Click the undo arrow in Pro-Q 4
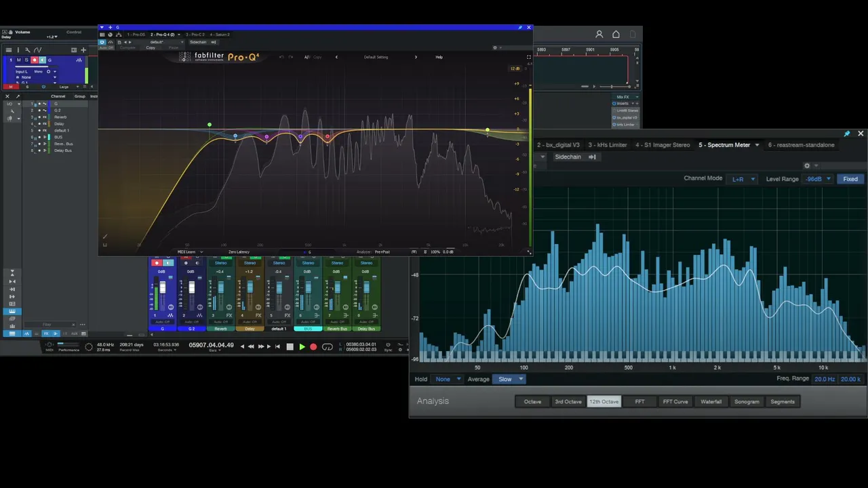Screen dimensions: 868x488 282,57
